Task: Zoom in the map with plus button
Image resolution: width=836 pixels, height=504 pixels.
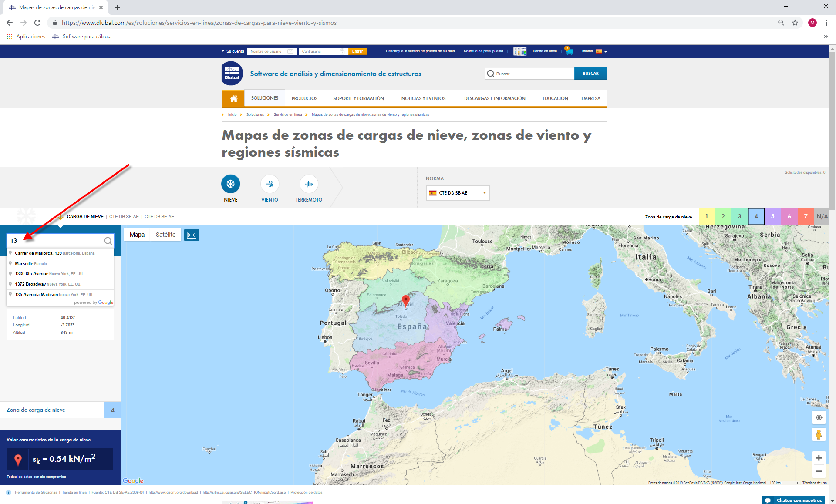Action: point(819,458)
